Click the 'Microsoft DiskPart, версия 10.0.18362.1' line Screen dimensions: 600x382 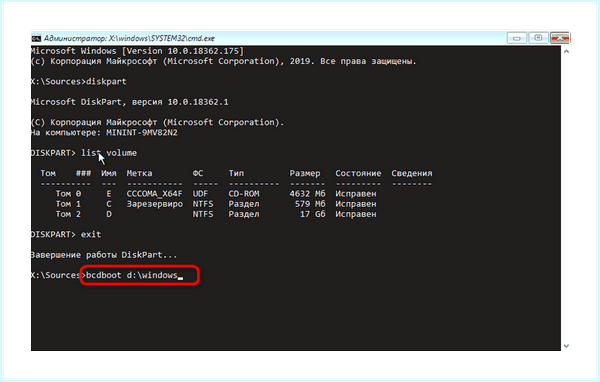[130, 102]
